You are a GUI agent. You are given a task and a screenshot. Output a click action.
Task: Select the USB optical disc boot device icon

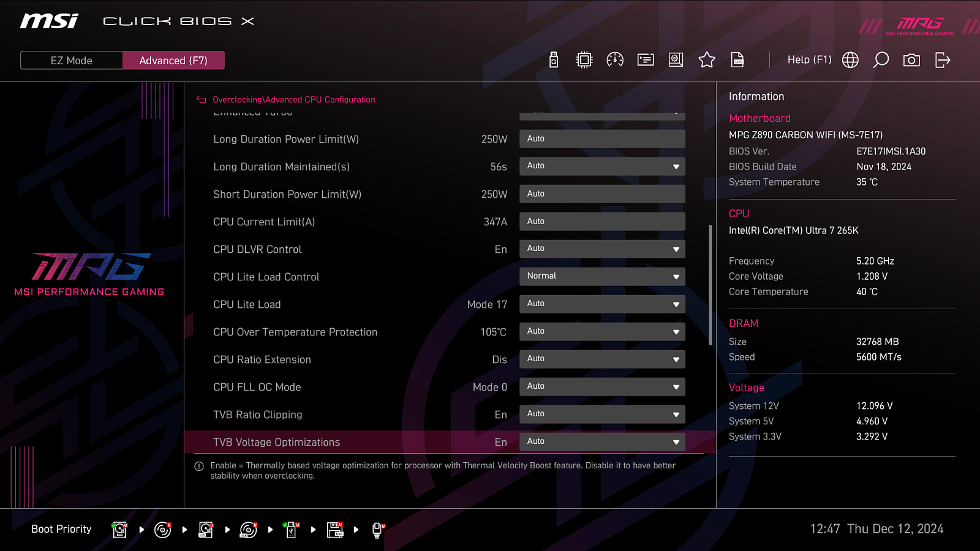tap(249, 530)
